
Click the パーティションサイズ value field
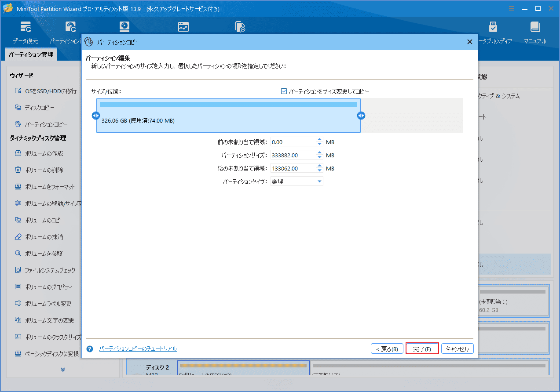click(x=293, y=155)
